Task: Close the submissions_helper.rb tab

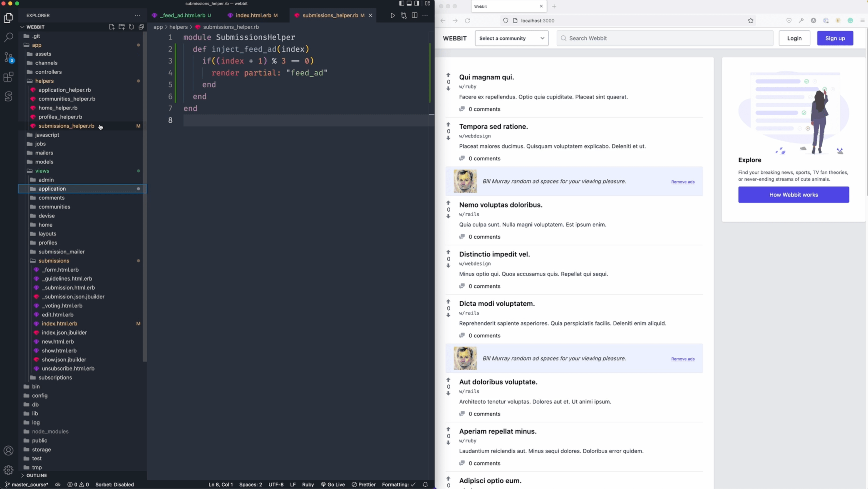Action: point(370,15)
